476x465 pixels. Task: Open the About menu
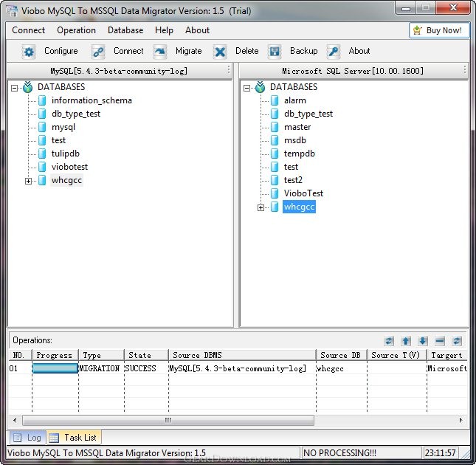(x=197, y=30)
